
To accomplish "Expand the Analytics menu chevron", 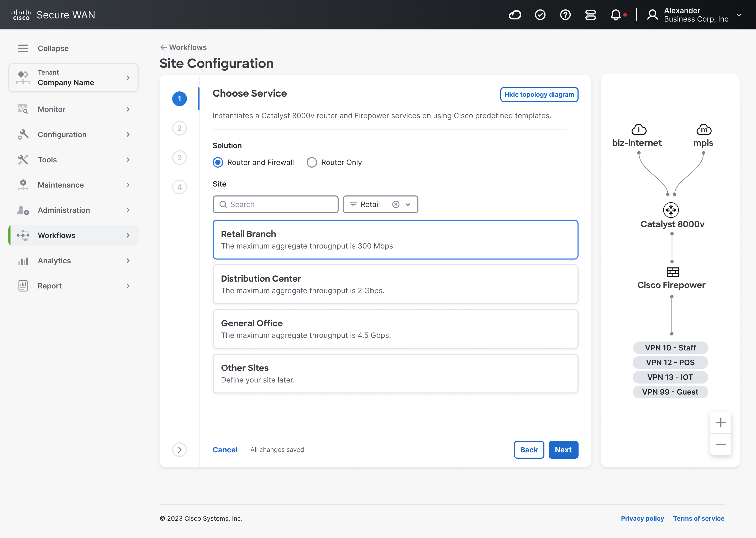I will point(128,261).
